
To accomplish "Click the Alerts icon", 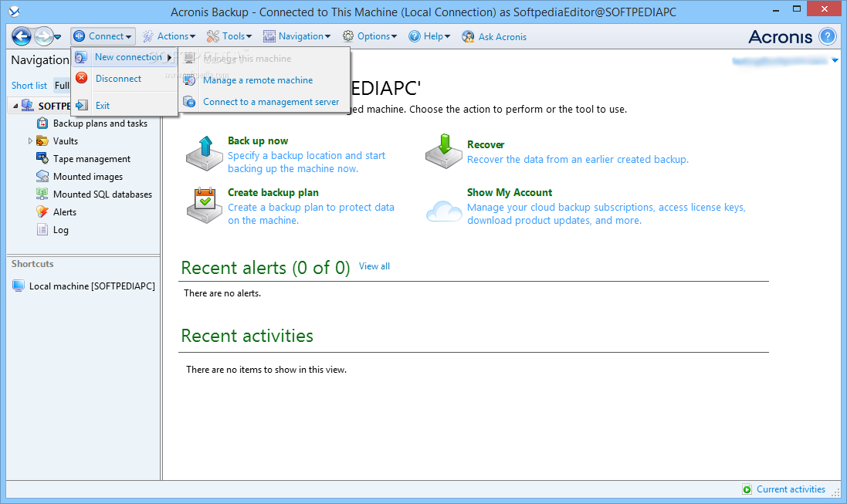I will (42, 211).
